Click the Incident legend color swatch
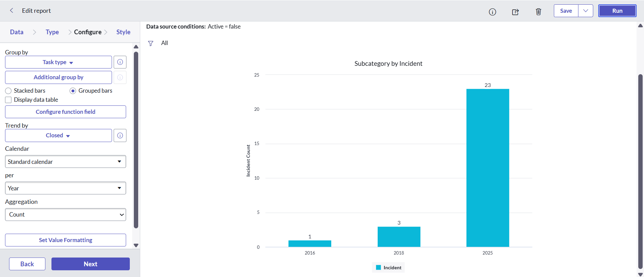 [x=378, y=268]
